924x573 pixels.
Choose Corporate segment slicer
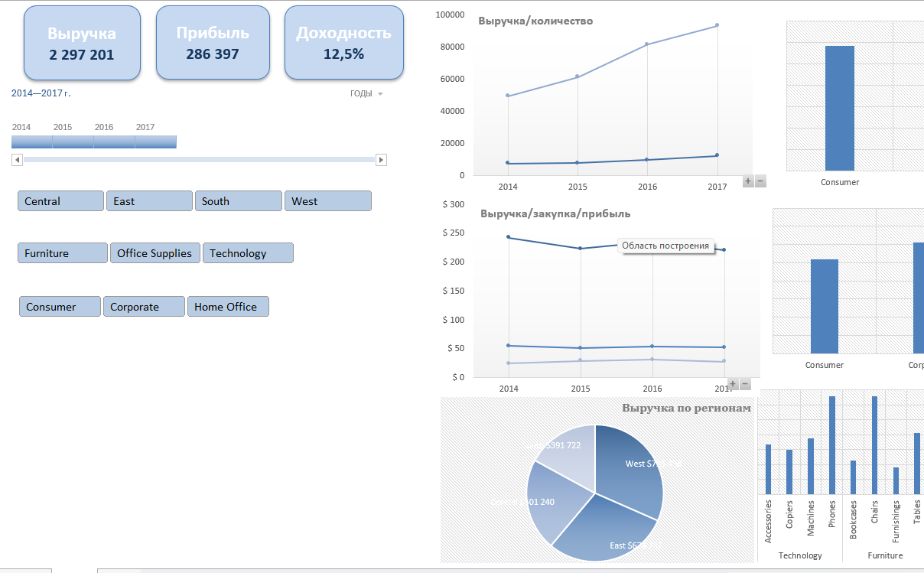(x=144, y=307)
